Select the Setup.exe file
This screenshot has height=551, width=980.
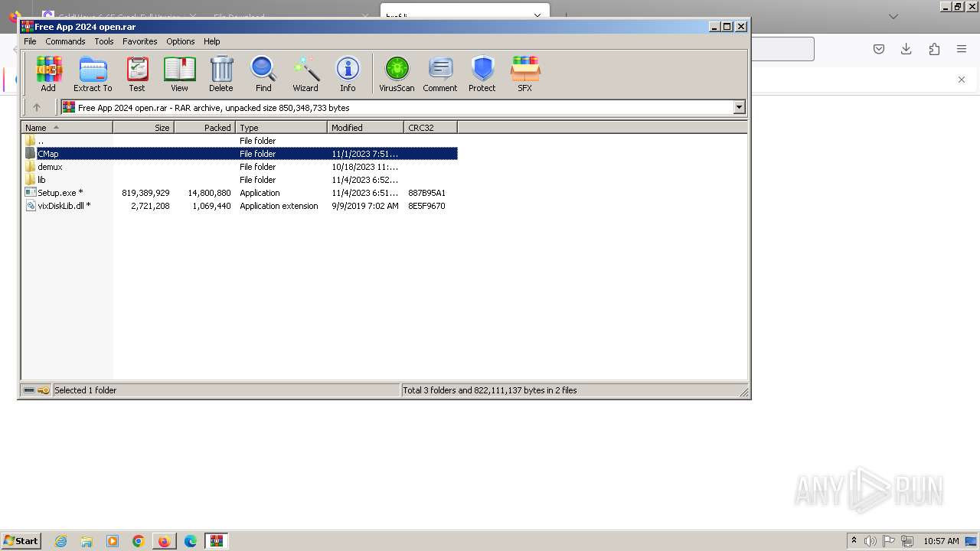pyautogui.click(x=240, y=193)
